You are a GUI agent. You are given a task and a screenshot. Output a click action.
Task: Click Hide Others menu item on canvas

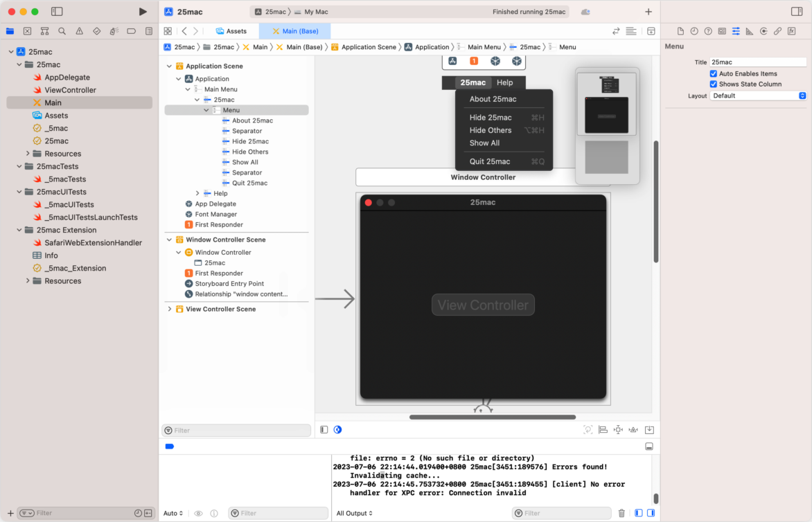[491, 130]
